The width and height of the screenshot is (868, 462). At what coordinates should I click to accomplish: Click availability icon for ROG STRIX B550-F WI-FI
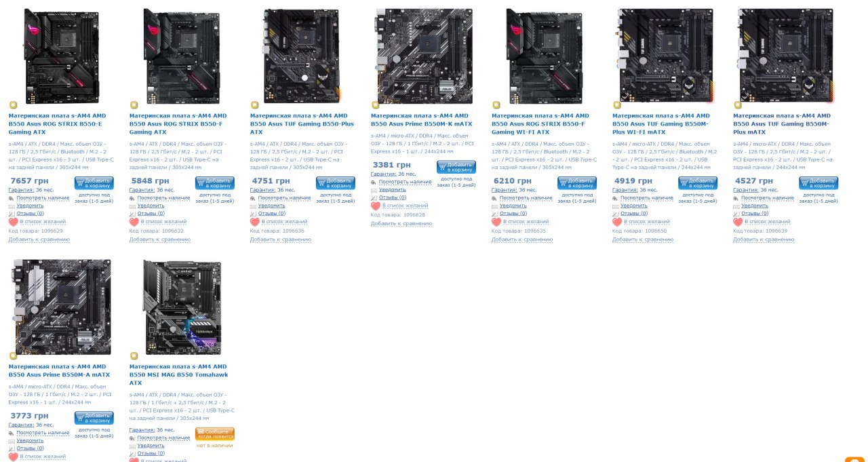(494, 198)
